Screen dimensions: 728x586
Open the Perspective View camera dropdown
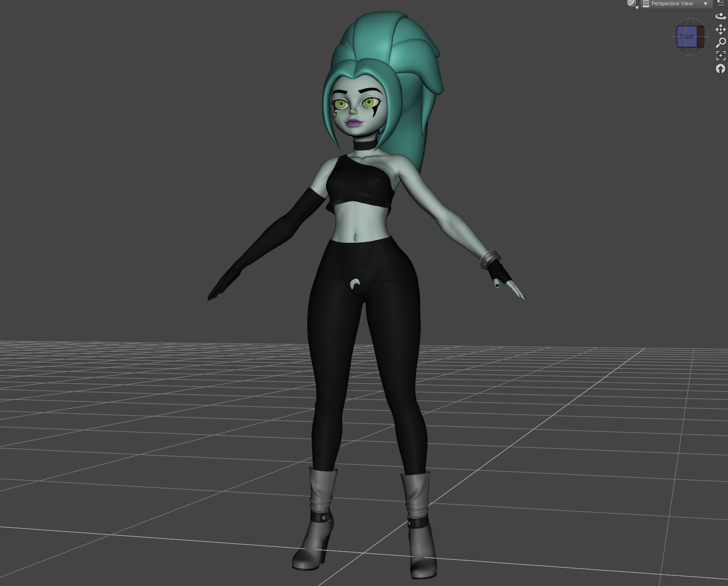point(676,4)
